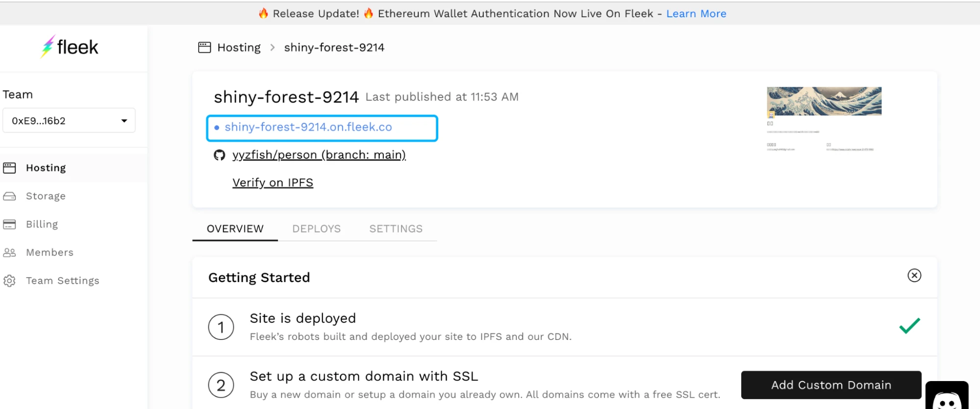Image resolution: width=980 pixels, height=409 pixels.
Task: Click the Hosting icon in the sidebar
Action: pyautogui.click(x=9, y=168)
